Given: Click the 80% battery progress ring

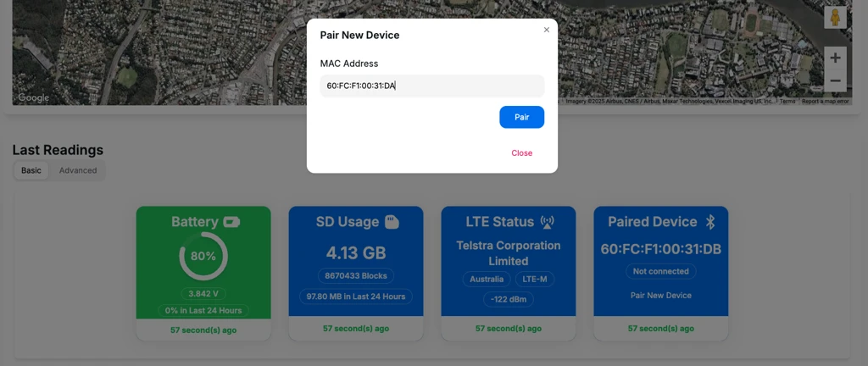Looking at the screenshot, I should click(203, 256).
